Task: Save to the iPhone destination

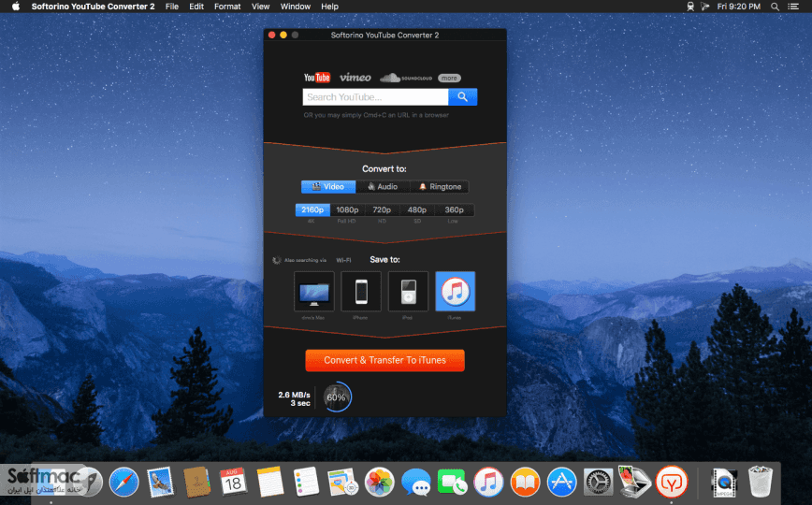Action: [x=361, y=291]
